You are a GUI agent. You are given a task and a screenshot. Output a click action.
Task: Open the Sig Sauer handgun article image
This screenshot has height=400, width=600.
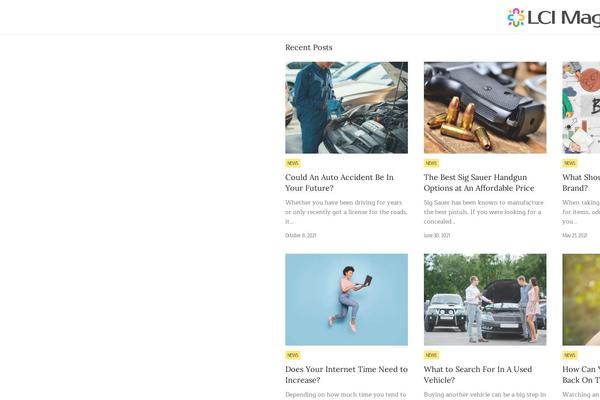[485, 108]
